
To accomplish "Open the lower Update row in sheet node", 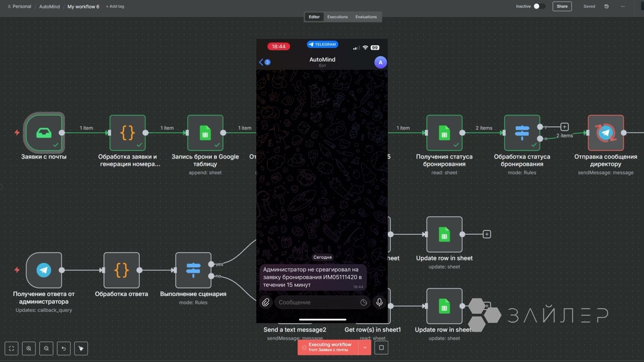I will point(444,306).
